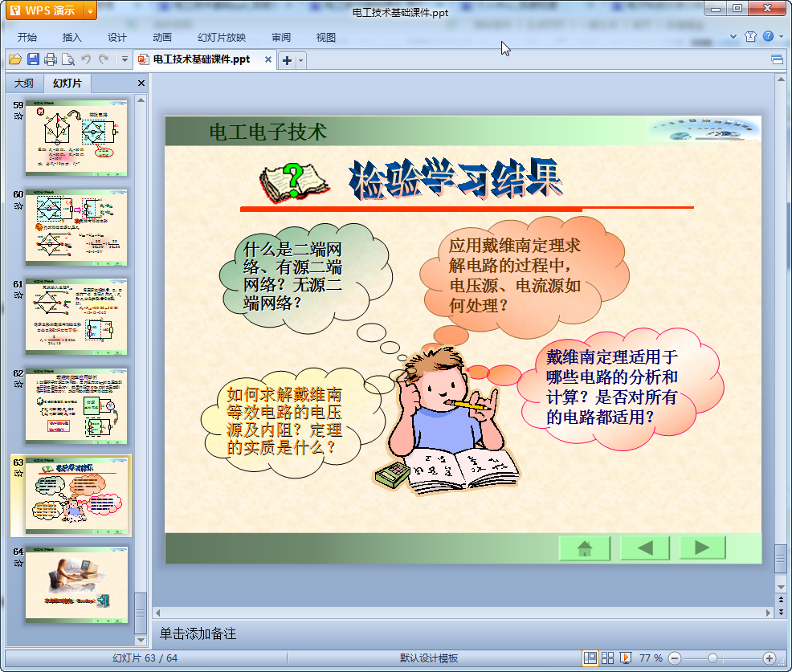Select slide 61 thumbnail

[x=76, y=316]
